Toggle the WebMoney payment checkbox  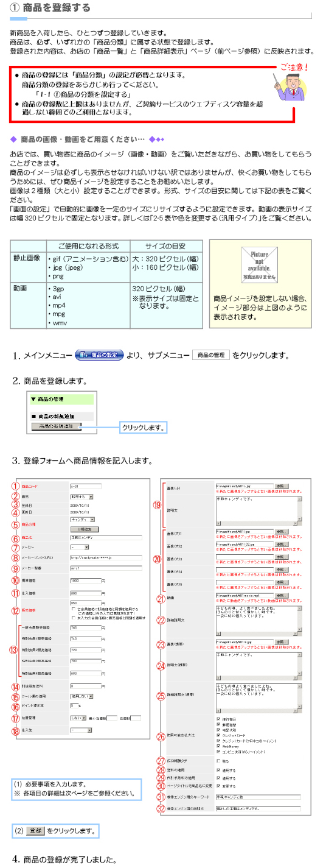[218, 746]
